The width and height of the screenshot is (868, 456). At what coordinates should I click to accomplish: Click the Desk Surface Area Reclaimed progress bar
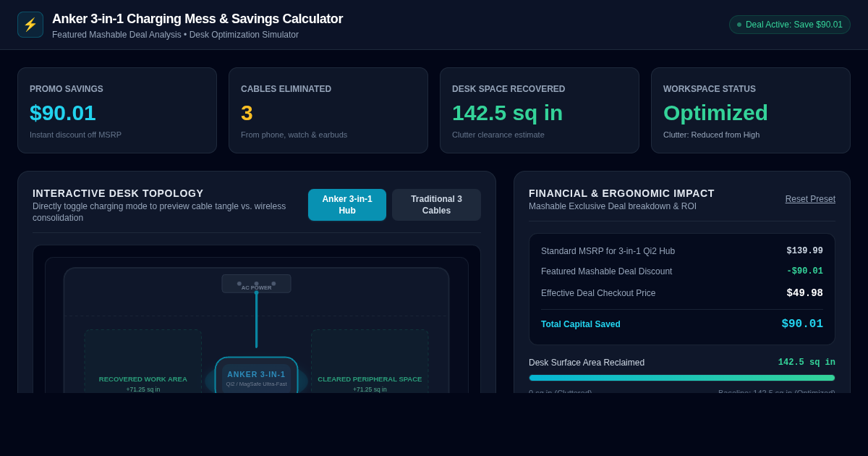(682, 378)
